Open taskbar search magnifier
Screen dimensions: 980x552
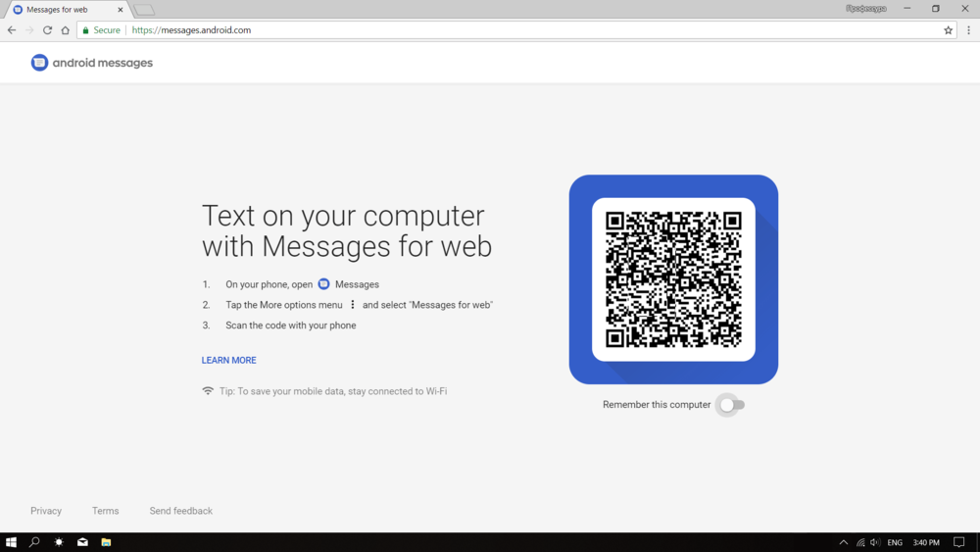click(x=34, y=542)
